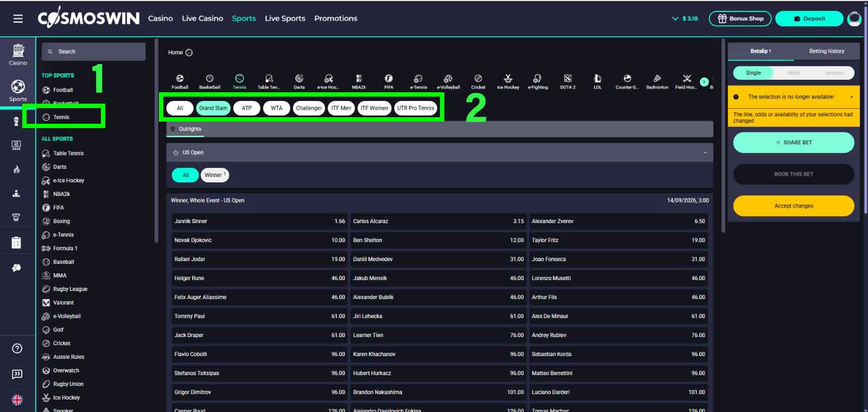This screenshot has width=868, height=412.
Task: Select Football in the sports carousel
Action: [180, 81]
